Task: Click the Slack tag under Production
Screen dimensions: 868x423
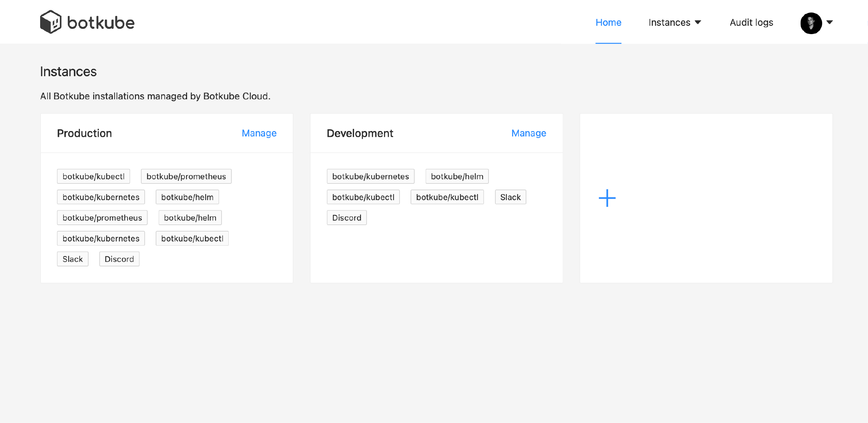Action: (72, 259)
